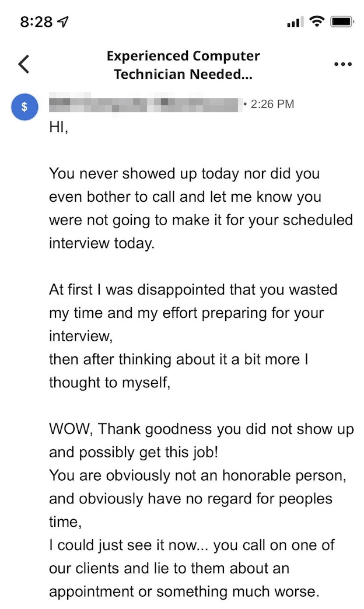364x609 pixels.
Task: Tap the line ending "interview today."
Action: 102,243
